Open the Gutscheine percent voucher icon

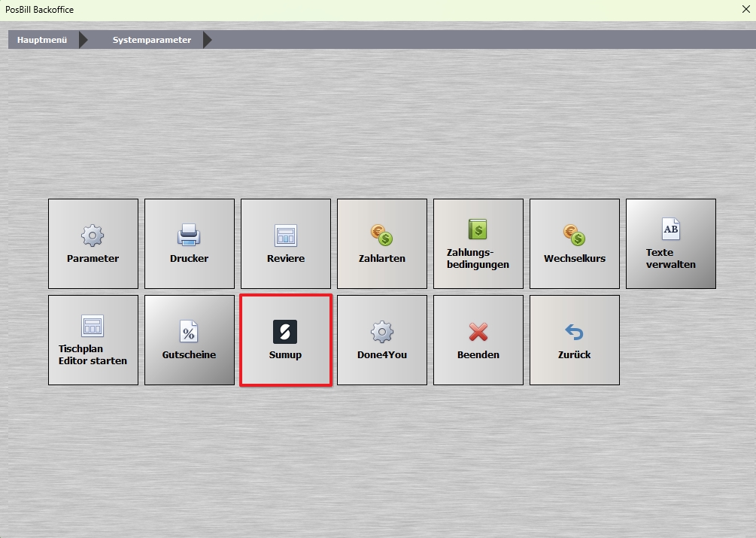[189, 332]
